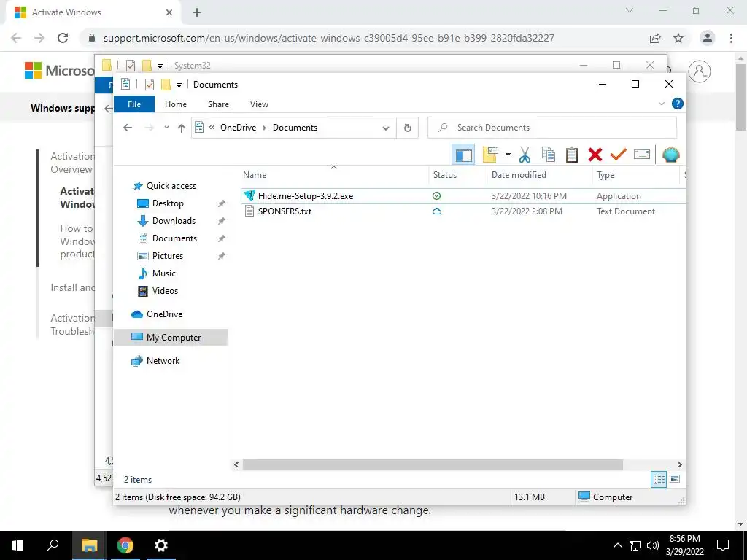Click the blue shell icon
The height and width of the screenshot is (560, 747).
click(x=671, y=155)
